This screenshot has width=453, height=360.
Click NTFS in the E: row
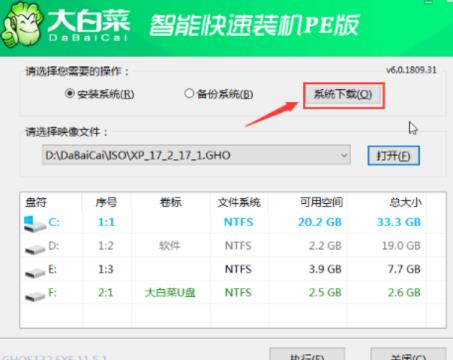tap(238, 269)
